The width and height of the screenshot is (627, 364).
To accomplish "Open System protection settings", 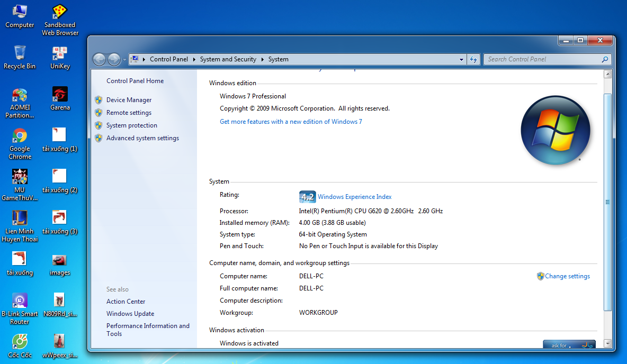I will tap(131, 125).
